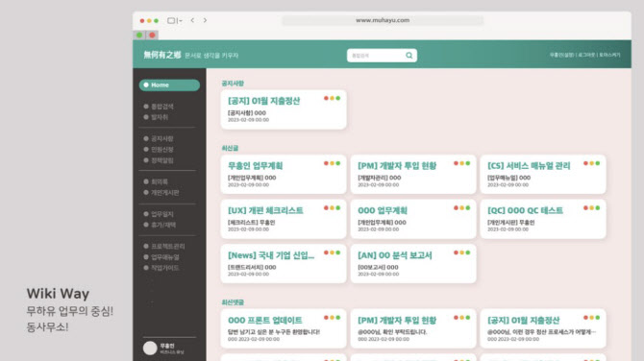644x361 pixels.
Task: Click the www.muhayu.com address bar
Action: click(x=383, y=20)
